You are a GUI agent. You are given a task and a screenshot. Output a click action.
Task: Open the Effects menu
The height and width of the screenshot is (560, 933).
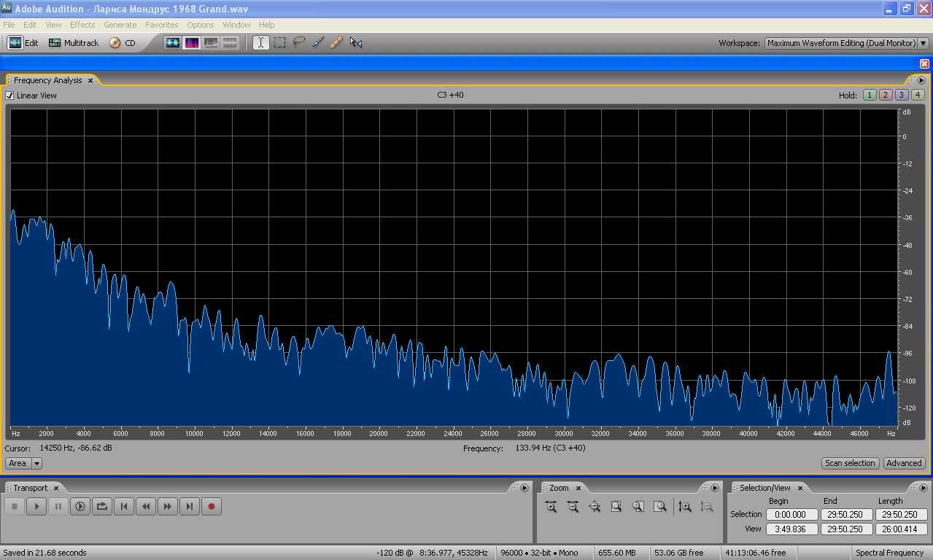82,25
